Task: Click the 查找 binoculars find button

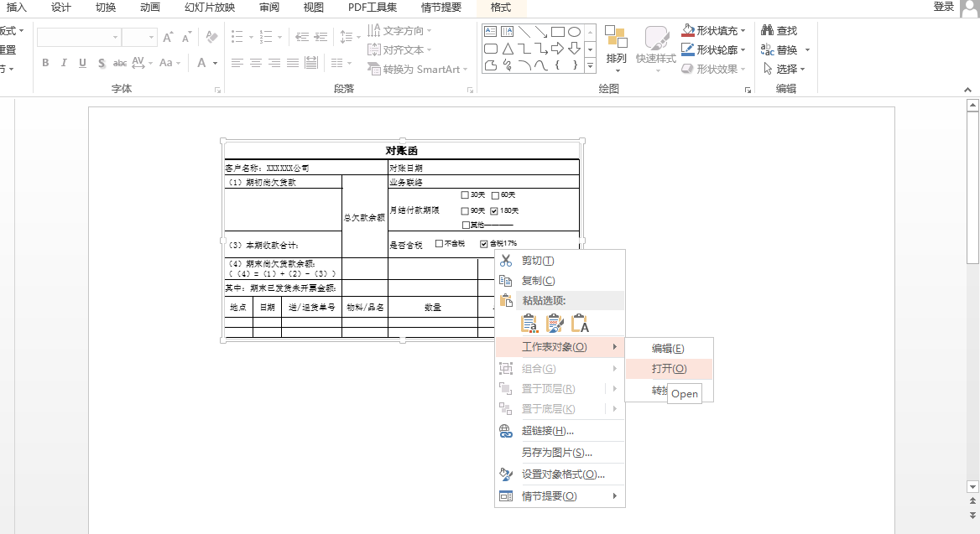Action: (x=779, y=30)
